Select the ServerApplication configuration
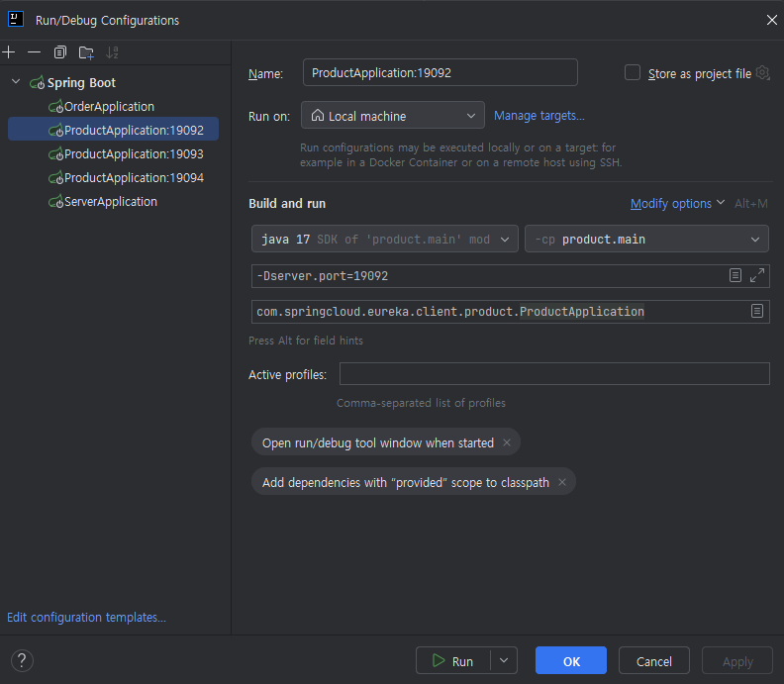 [110, 201]
